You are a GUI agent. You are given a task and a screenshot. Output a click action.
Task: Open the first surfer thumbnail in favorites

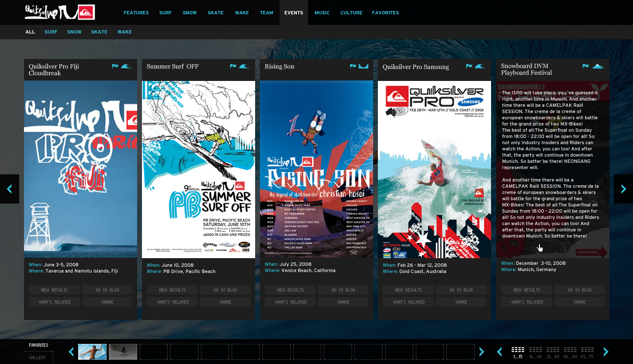click(92, 352)
